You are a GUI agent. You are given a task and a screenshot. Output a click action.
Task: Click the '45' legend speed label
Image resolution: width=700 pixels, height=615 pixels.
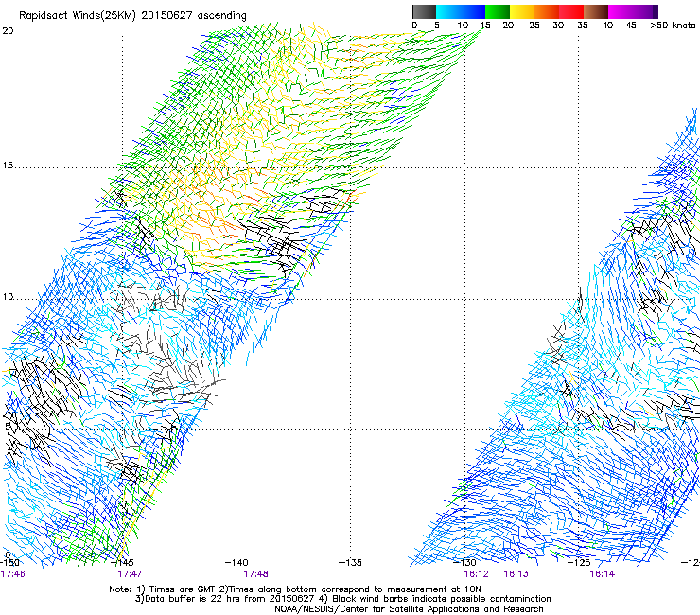[631, 25]
